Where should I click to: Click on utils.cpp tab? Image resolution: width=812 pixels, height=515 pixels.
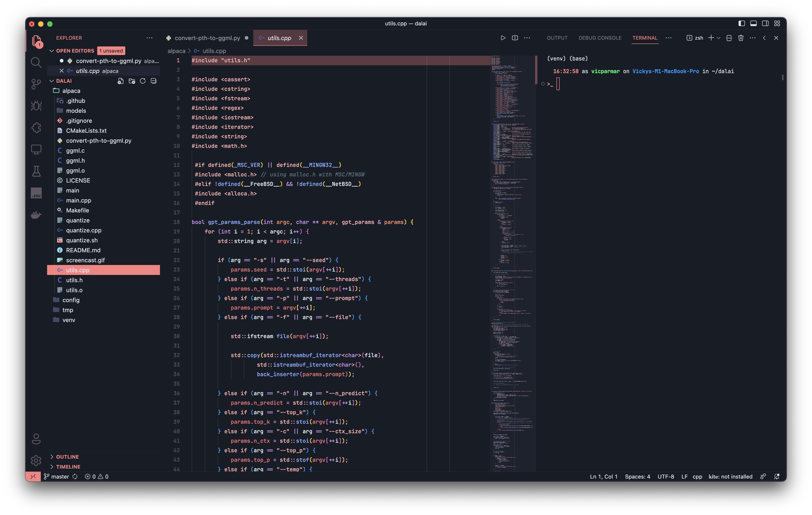coord(279,37)
